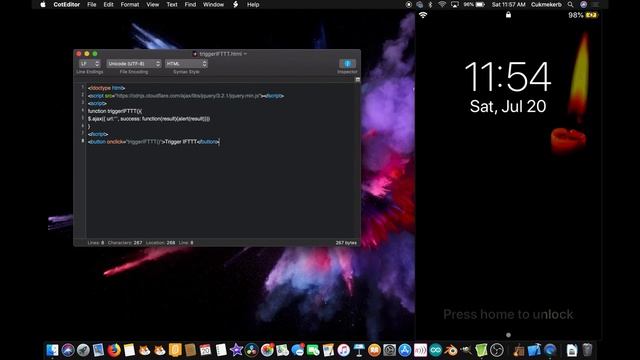
Task: Open the Trash in the dock
Action: point(587,350)
